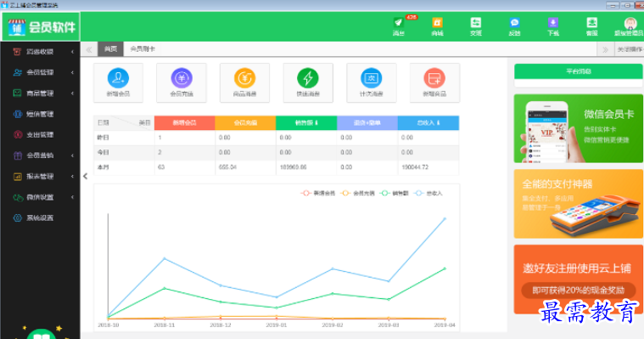Image resolution: width=644 pixels, height=339 pixels.
Task: Click the value 655.04 in table
Action: (x=227, y=167)
